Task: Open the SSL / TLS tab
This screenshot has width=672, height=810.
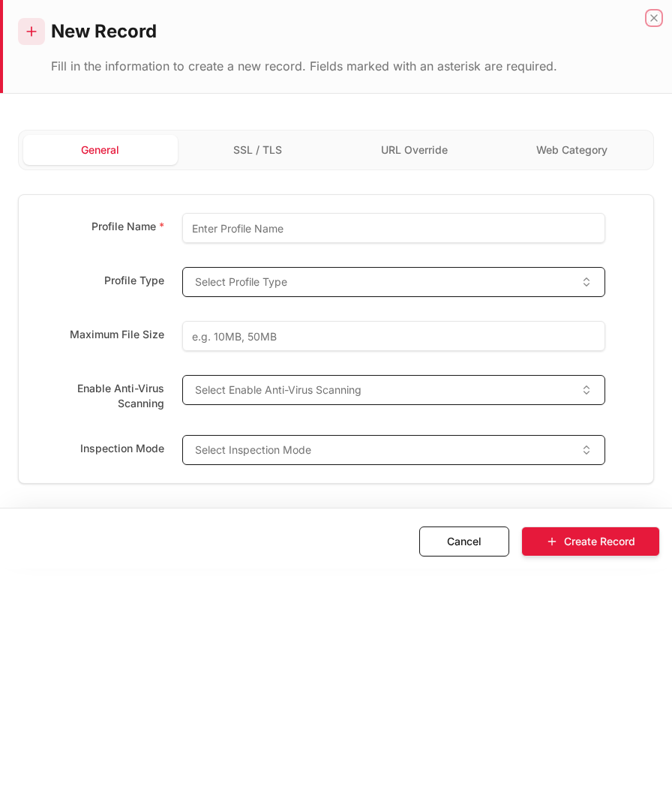Action: click(x=257, y=150)
